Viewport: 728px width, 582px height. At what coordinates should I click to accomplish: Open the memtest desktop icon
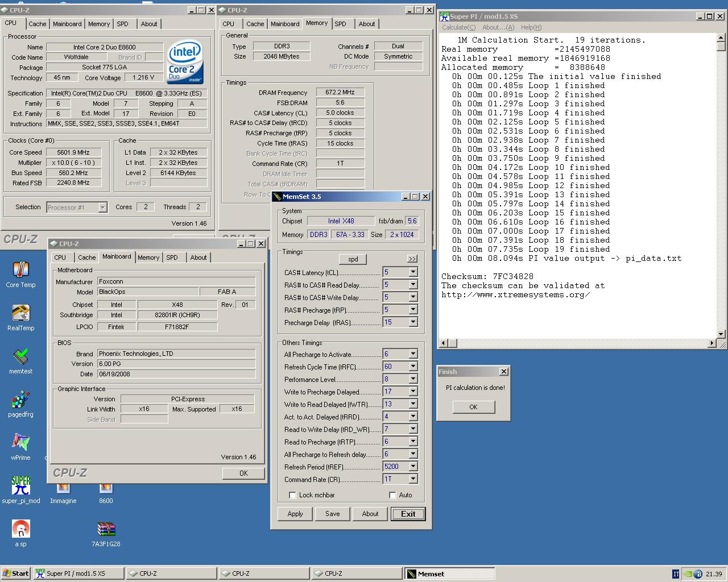coord(20,357)
